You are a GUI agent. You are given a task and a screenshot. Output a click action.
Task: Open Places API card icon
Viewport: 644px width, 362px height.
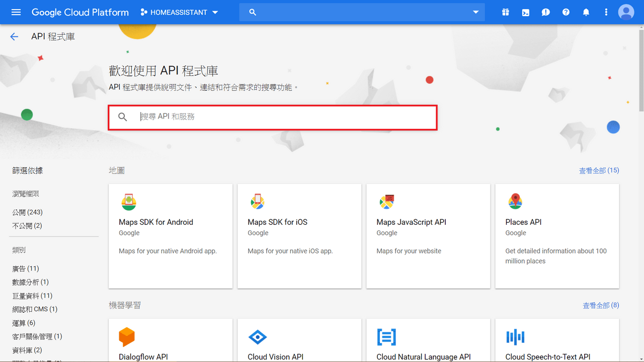515,202
